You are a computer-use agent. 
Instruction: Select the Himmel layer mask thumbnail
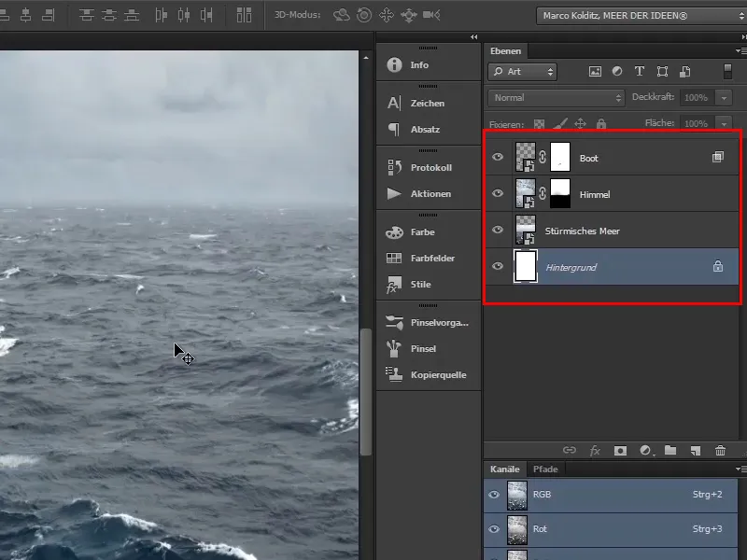tap(560, 193)
